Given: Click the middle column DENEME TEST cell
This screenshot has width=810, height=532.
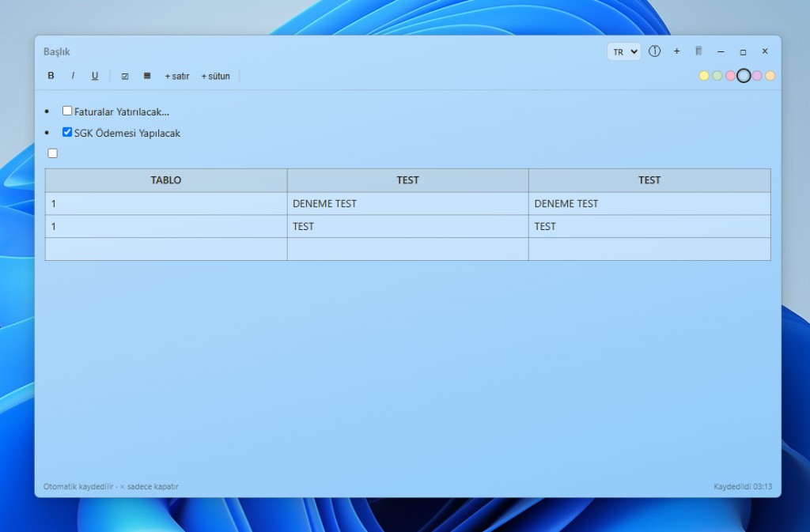Looking at the screenshot, I should tap(407, 204).
